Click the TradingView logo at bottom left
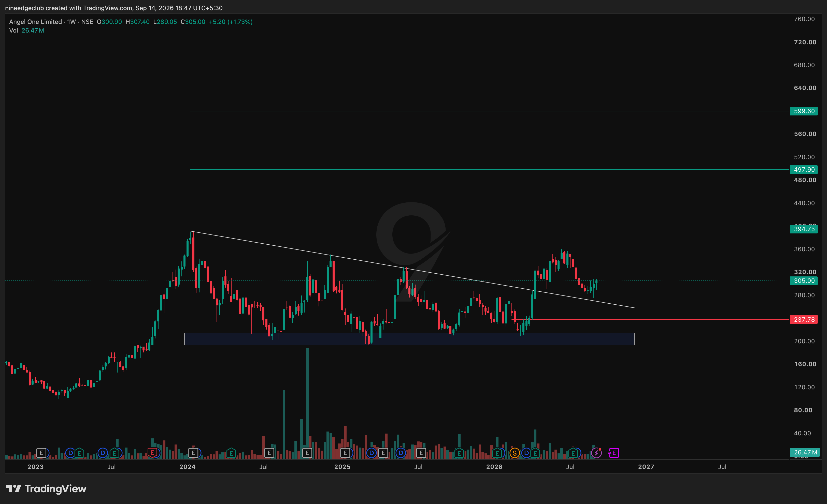This screenshot has height=504, width=827. point(46,489)
